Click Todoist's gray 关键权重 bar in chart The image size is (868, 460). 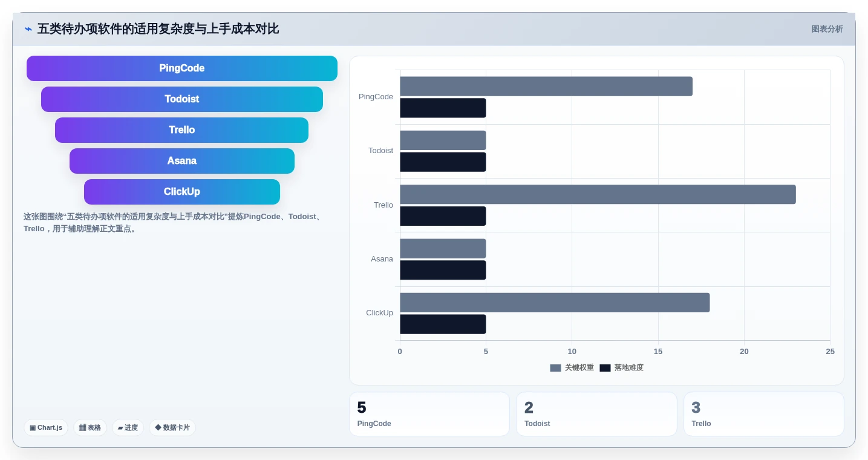pos(443,140)
